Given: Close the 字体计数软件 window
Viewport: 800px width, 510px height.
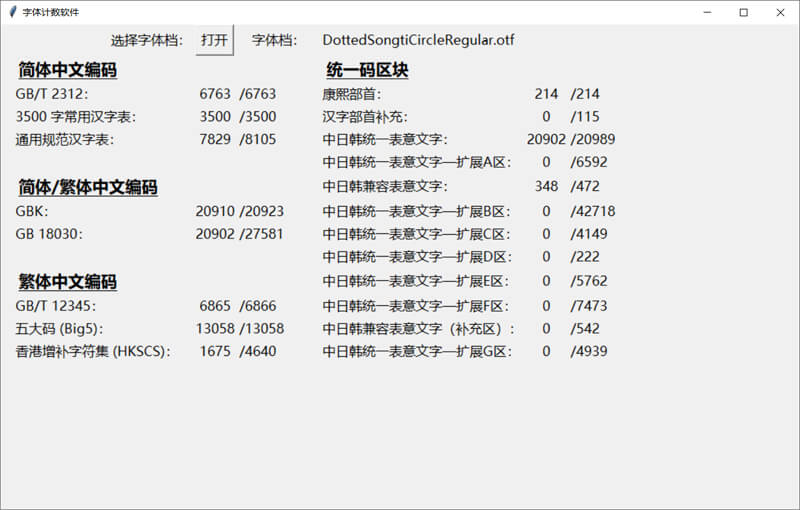Looking at the screenshot, I should [778, 12].
